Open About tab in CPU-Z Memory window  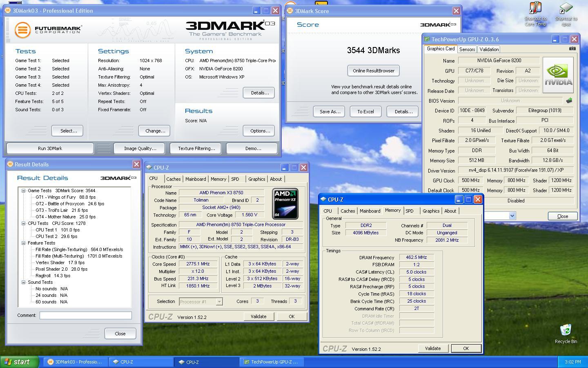[450, 211]
